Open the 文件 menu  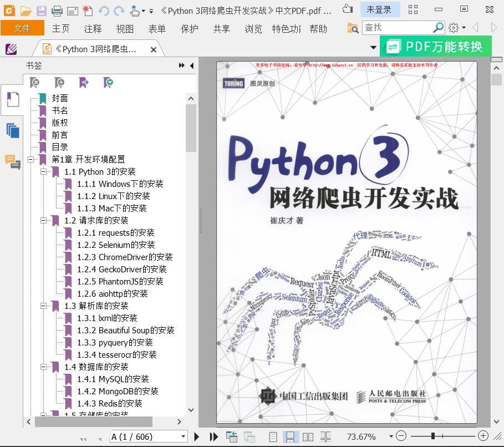pyautogui.click(x=23, y=28)
